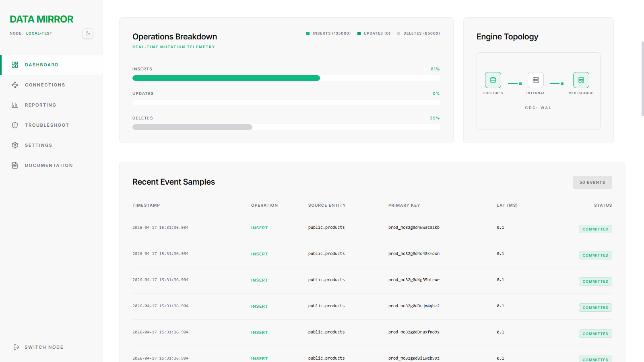Click primary key prod_mo32g0d4g35btrue
Image resolution: width=644 pixels, height=362 pixels.
point(414,280)
